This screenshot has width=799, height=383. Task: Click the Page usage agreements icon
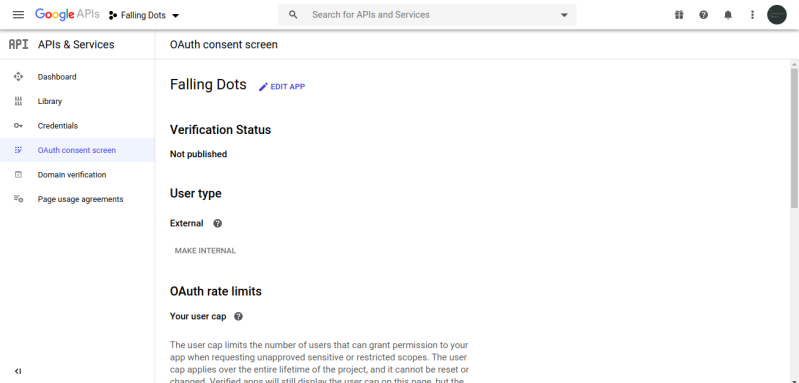[18, 199]
